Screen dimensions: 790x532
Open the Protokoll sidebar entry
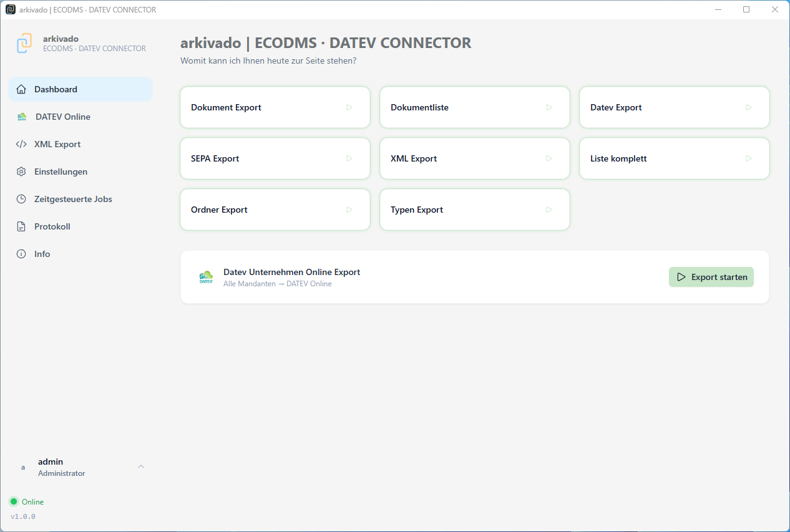point(80,226)
